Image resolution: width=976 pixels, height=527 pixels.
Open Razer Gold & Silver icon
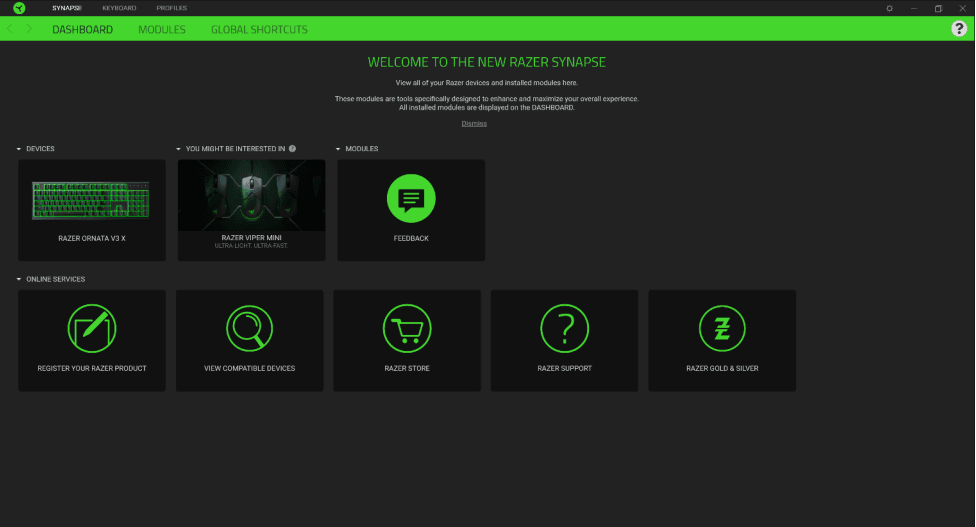(722, 328)
